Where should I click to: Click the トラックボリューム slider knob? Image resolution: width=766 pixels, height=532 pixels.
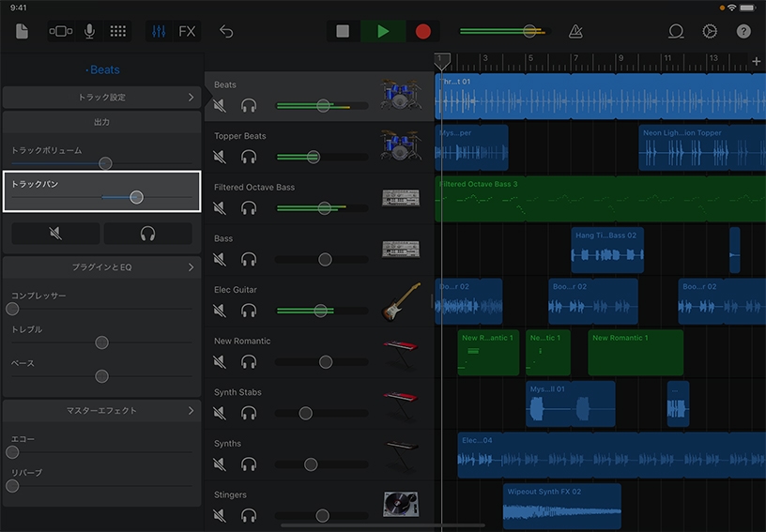[x=105, y=163]
